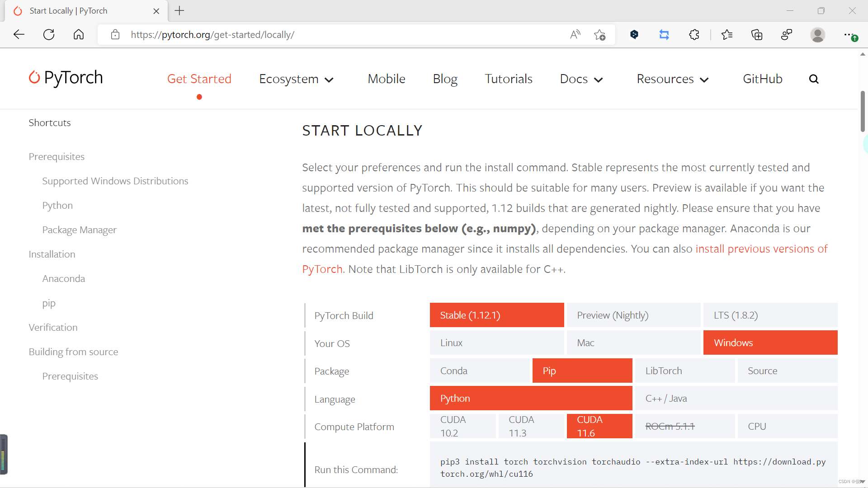Go to browser home page icon
Image resolution: width=868 pixels, height=488 pixels.
79,34
